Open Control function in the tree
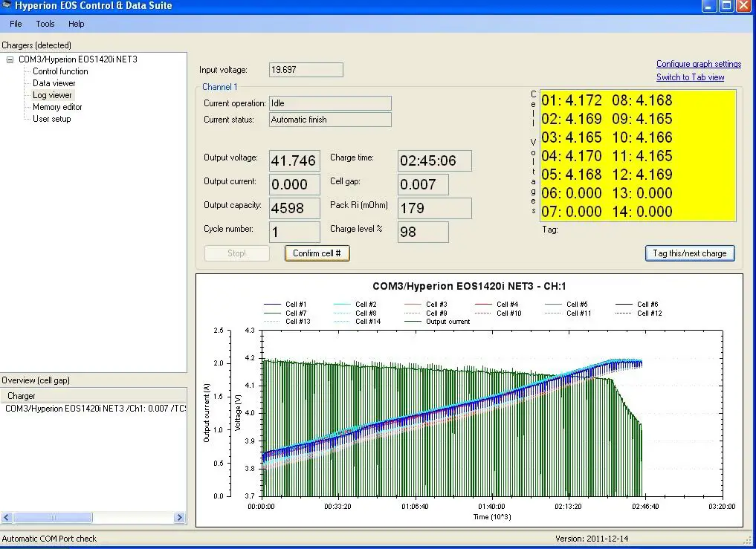This screenshot has width=756, height=549. coord(60,71)
